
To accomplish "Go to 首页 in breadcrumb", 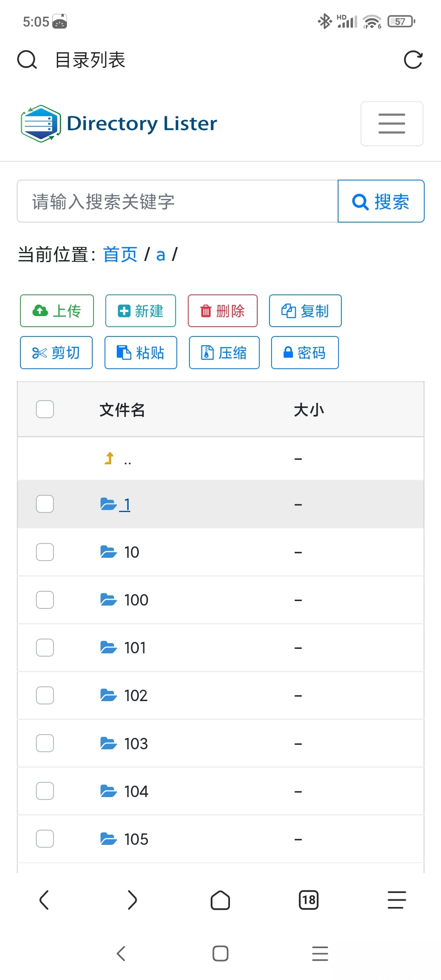I will pos(120,255).
